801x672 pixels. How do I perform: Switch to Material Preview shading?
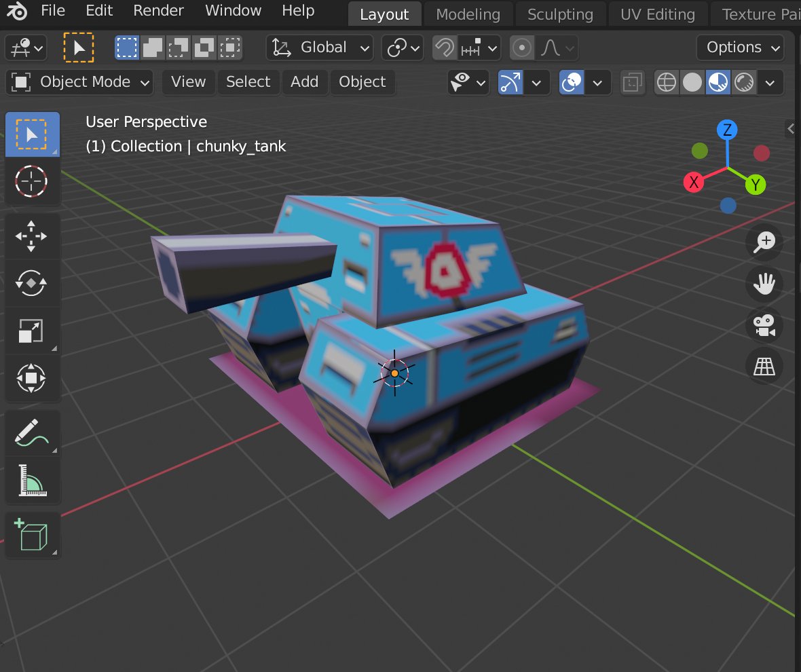718,82
